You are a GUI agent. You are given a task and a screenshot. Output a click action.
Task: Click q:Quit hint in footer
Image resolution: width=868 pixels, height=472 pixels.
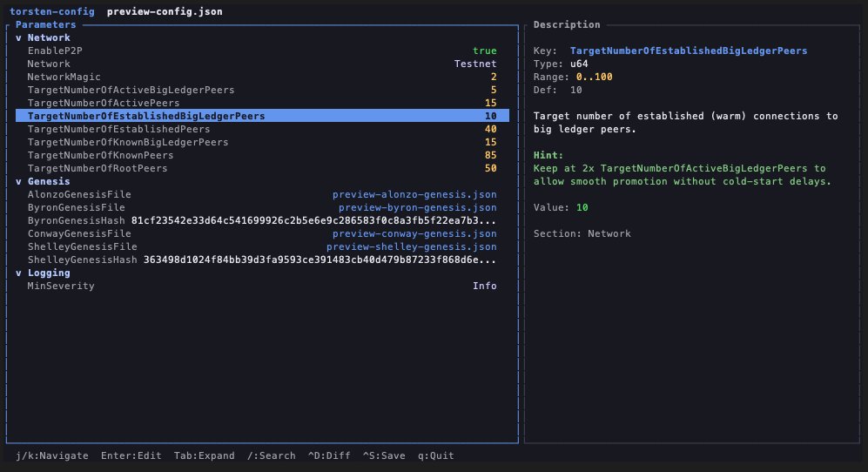click(435, 455)
